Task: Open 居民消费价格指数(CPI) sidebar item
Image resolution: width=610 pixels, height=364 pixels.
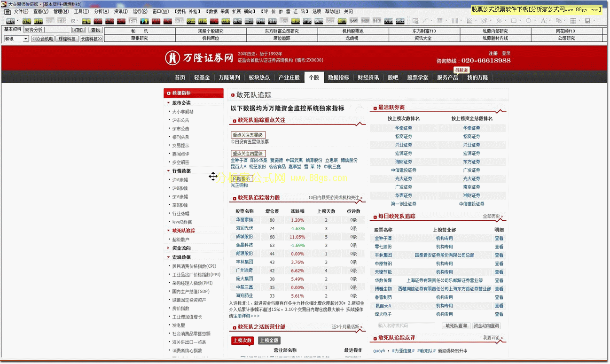Action: tap(194, 266)
